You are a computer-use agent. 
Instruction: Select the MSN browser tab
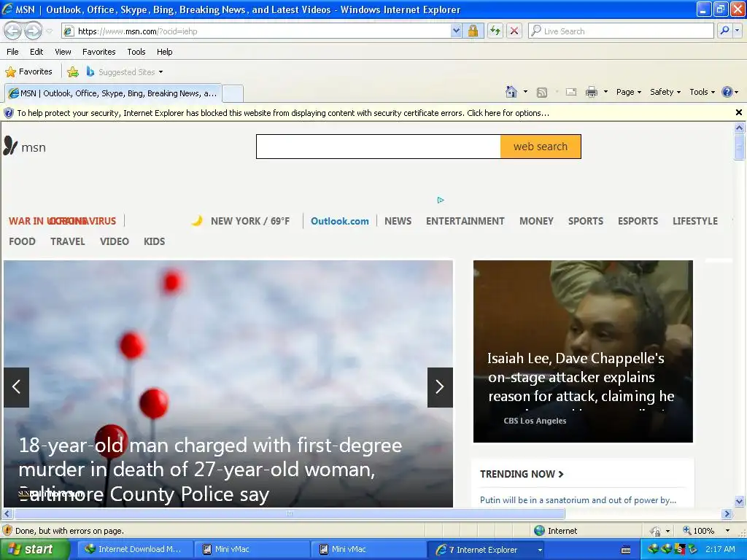pyautogui.click(x=113, y=93)
